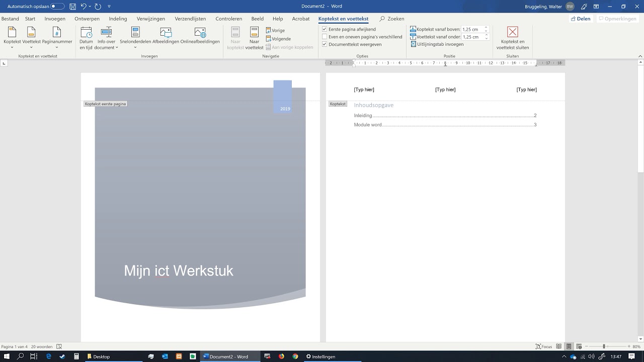Undo the last action
644x362 pixels.
coord(84,6)
